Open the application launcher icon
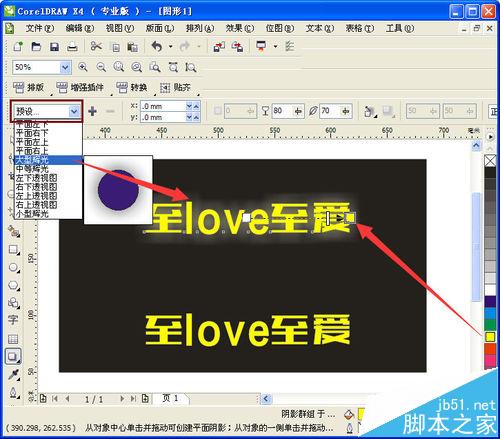Screen dimensions: 500x439 [x=261, y=46]
